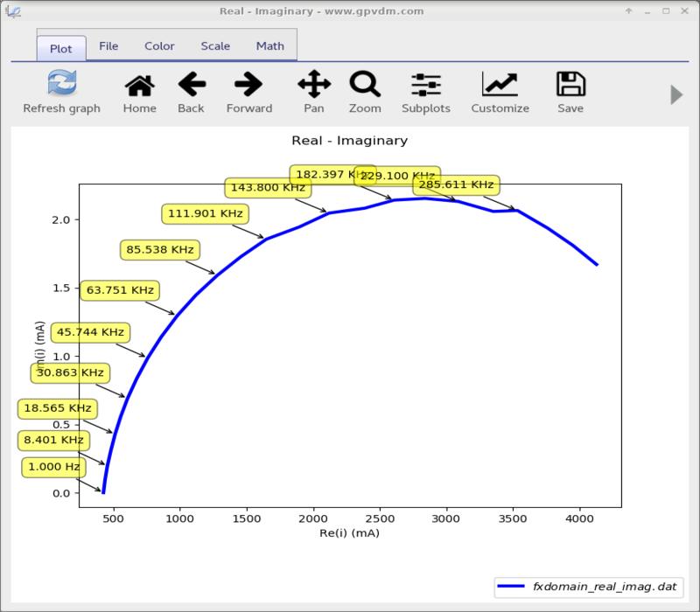The width and height of the screenshot is (700, 612).
Task: Click the 63.751 KHz frequency label
Action: (117, 290)
